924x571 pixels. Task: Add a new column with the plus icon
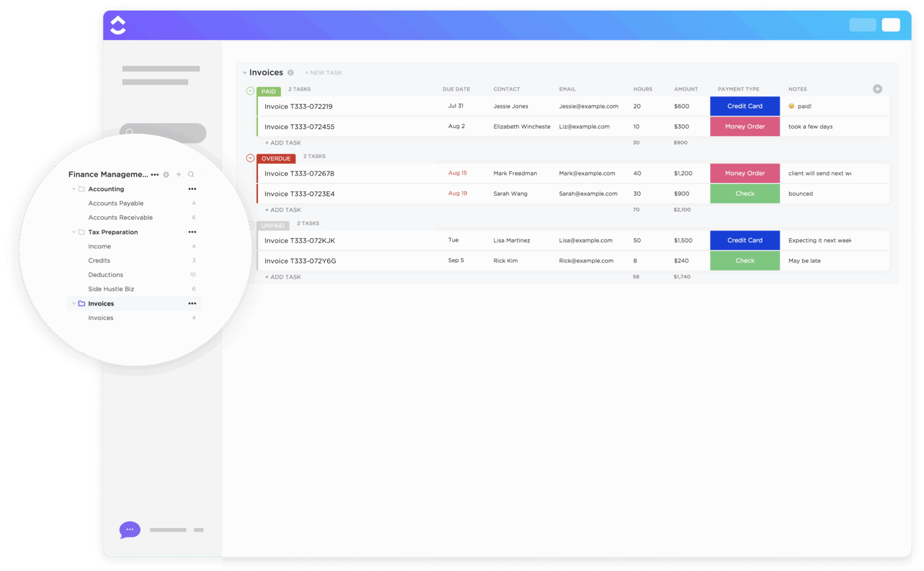click(x=878, y=89)
